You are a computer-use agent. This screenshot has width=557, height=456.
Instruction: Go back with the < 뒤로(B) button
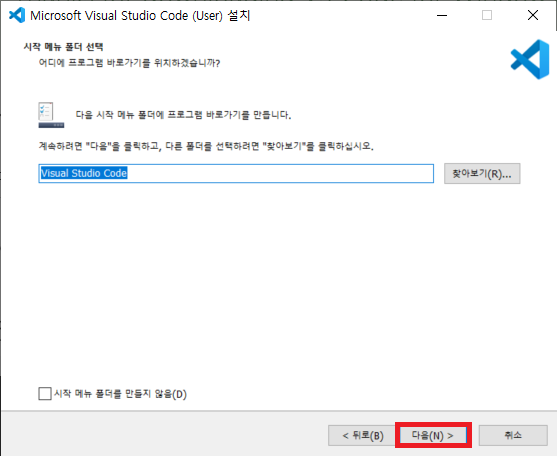click(363, 435)
